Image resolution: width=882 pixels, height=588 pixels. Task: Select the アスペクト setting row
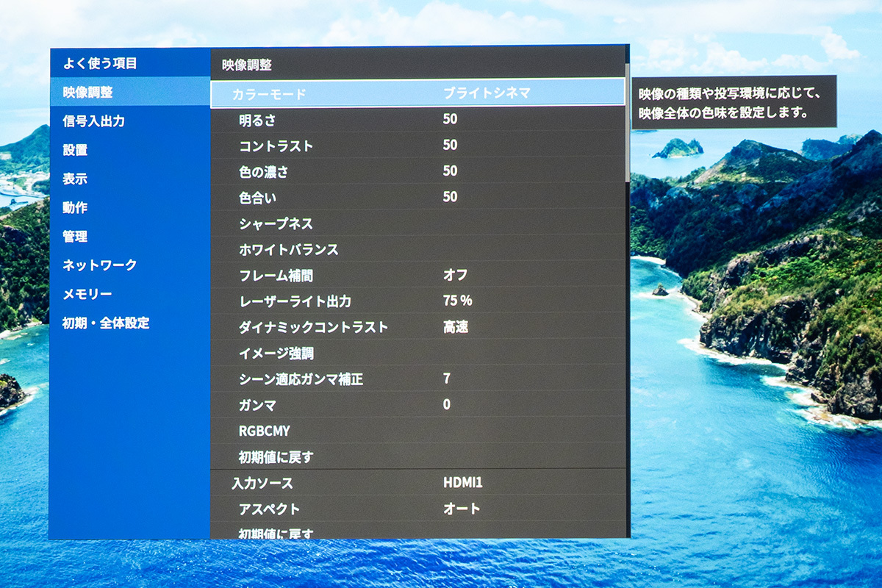point(417,509)
